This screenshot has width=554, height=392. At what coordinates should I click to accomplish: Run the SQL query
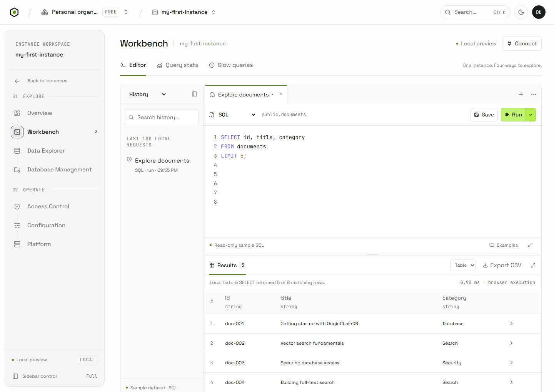click(513, 115)
